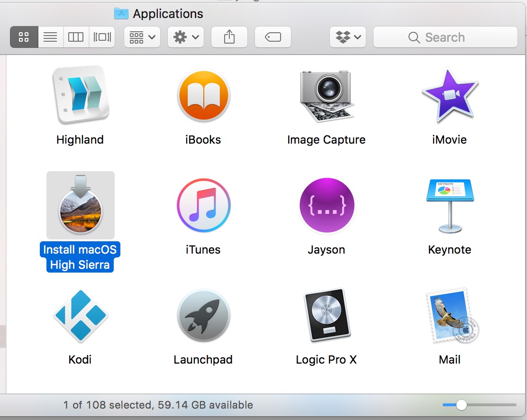Switch to Cover Flow view
The height and width of the screenshot is (420, 527).
102,37
